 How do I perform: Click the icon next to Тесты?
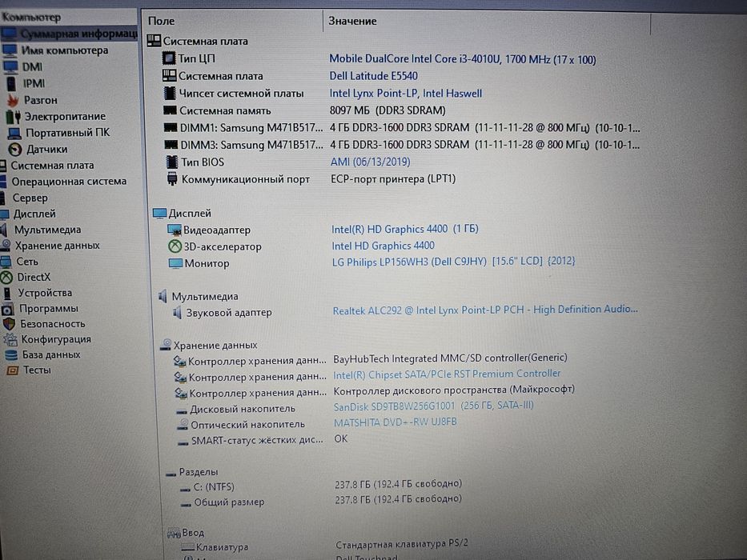pyautogui.click(x=12, y=370)
